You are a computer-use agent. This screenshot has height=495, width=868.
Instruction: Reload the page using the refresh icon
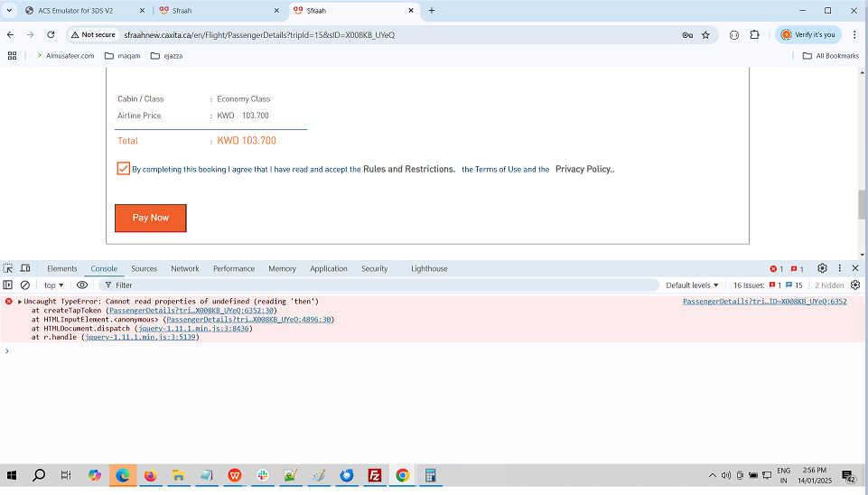point(51,34)
